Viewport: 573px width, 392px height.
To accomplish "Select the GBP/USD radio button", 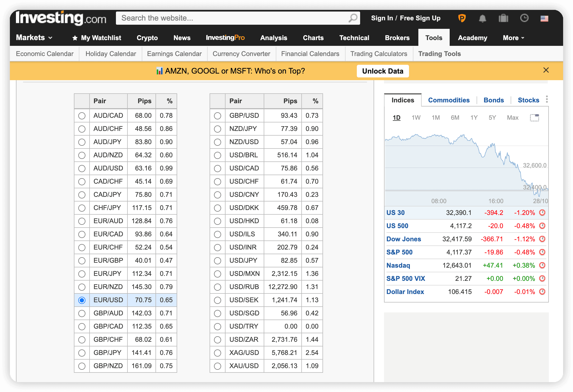I will click(x=217, y=116).
